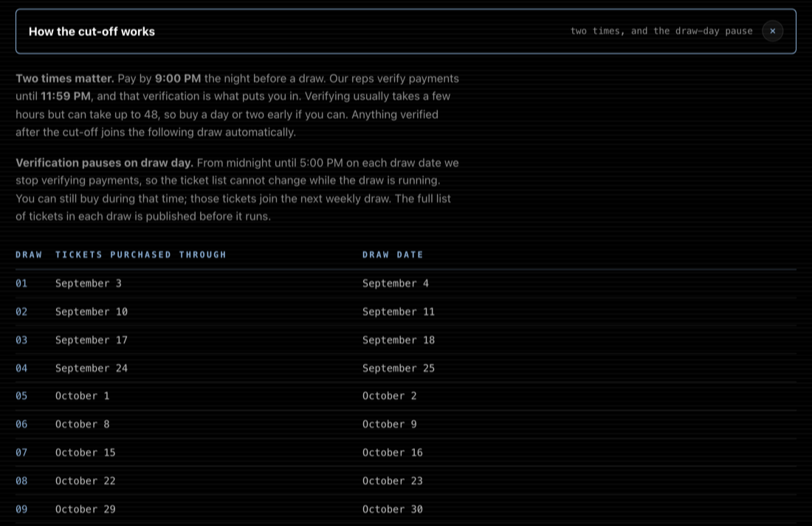Click the 'September 17' purchase cut-off cell
812x526 pixels.
(x=92, y=340)
